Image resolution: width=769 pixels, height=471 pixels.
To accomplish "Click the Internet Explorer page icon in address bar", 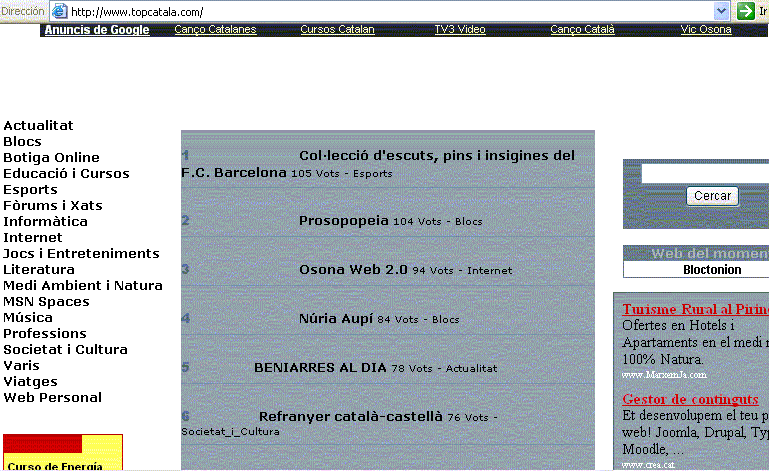I will click(x=59, y=11).
